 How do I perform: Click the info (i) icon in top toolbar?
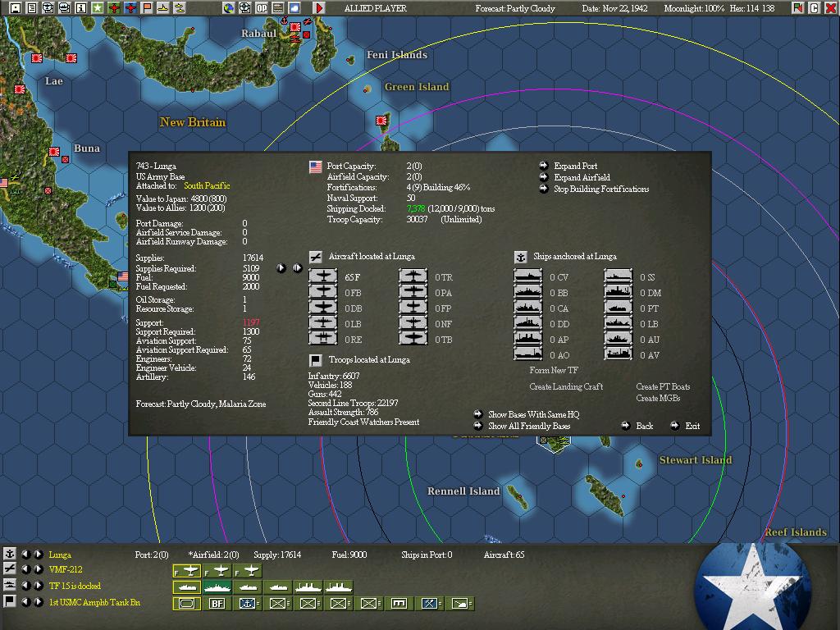point(81,7)
